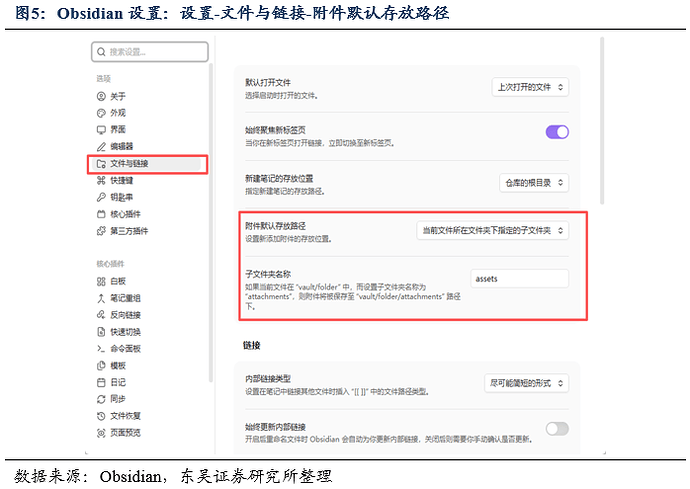This screenshot has width=690, height=489.
Task: Click the 反向链接 (Backlinks) icon
Action: tap(101, 315)
